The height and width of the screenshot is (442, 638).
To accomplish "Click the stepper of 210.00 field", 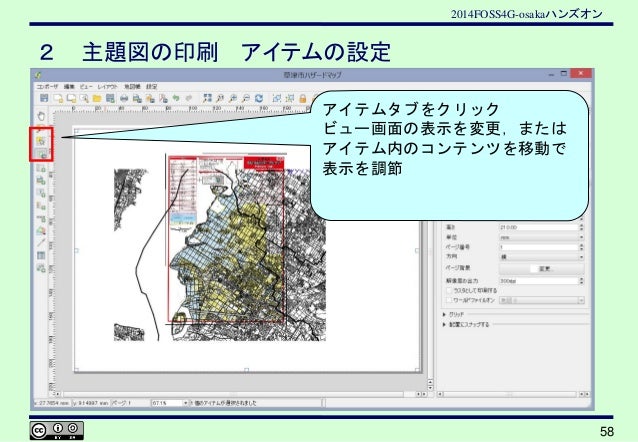I will [x=582, y=228].
